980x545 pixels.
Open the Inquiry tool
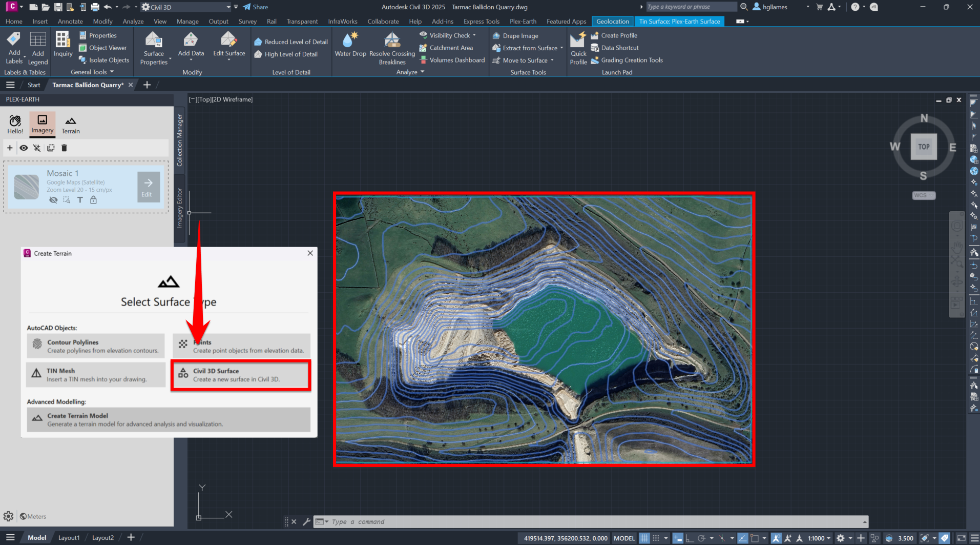click(x=63, y=45)
